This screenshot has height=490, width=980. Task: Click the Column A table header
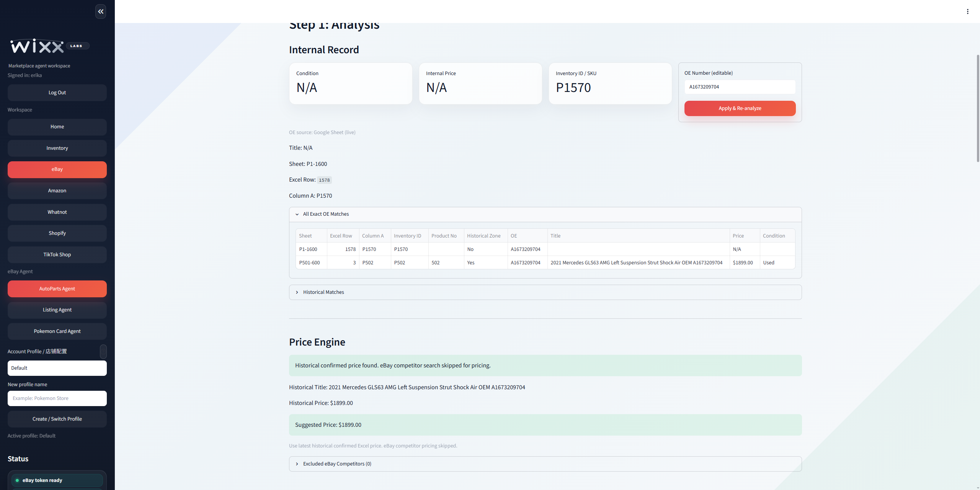[375, 236]
